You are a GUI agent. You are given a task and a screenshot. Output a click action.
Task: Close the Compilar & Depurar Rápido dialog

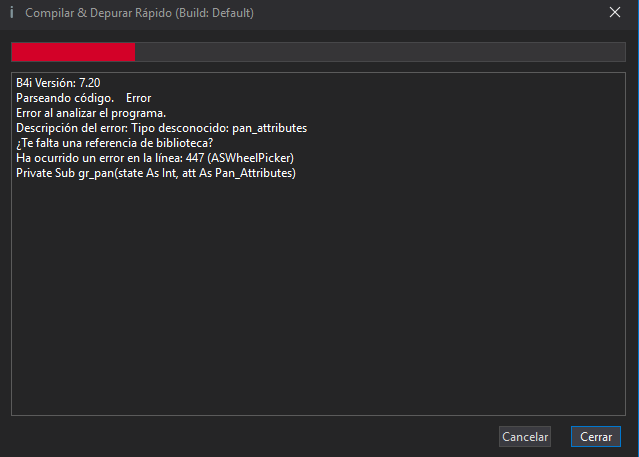tap(615, 13)
